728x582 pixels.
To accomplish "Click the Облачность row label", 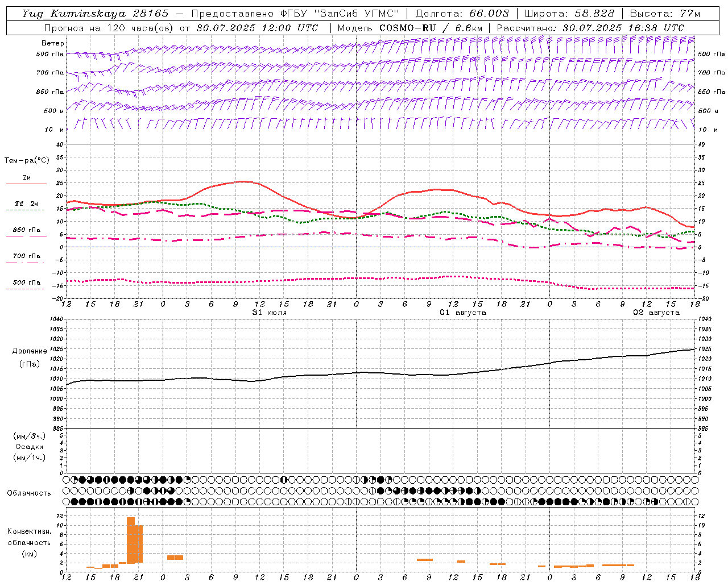I will 29,493.
